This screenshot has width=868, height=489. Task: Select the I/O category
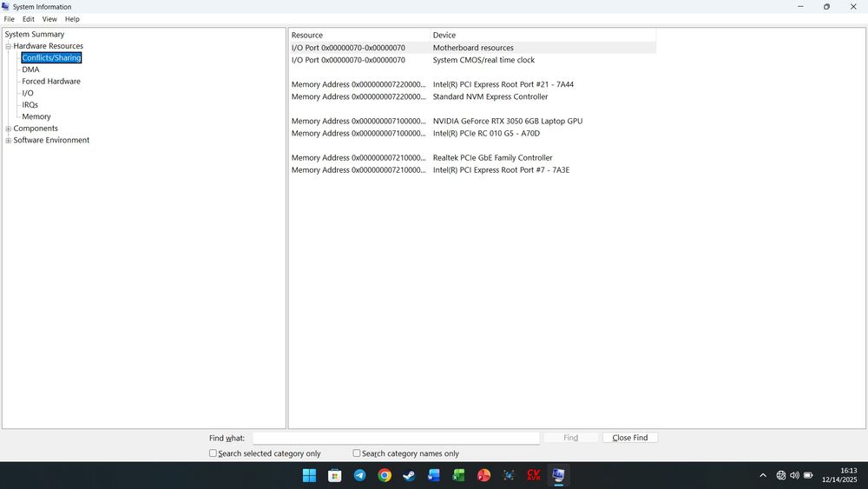(28, 93)
